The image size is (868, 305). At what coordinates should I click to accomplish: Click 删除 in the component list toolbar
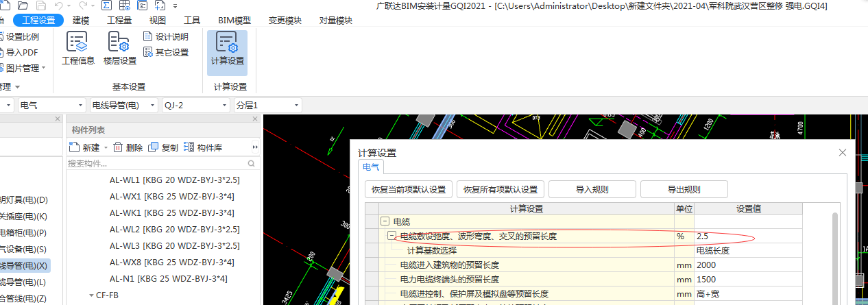[x=128, y=147]
